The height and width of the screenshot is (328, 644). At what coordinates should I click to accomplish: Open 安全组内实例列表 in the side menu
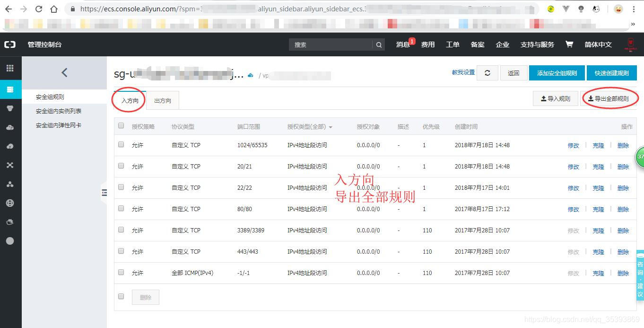click(x=59, y=111)
